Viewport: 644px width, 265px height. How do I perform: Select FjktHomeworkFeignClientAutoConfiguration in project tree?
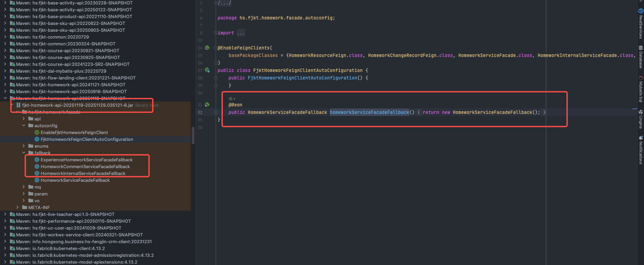pyautogui.click(x=87, y=139)
